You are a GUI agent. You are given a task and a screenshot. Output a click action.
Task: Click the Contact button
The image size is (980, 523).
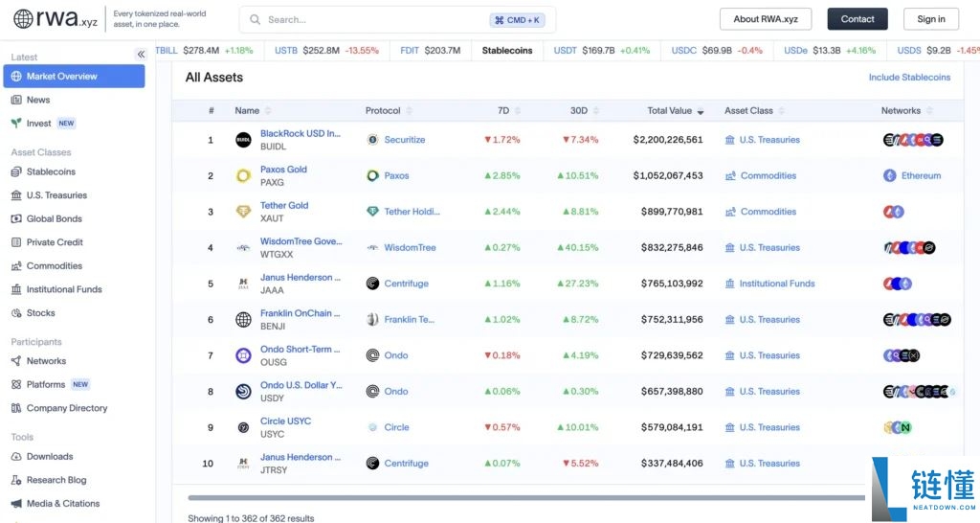click(x=857, y=19)
